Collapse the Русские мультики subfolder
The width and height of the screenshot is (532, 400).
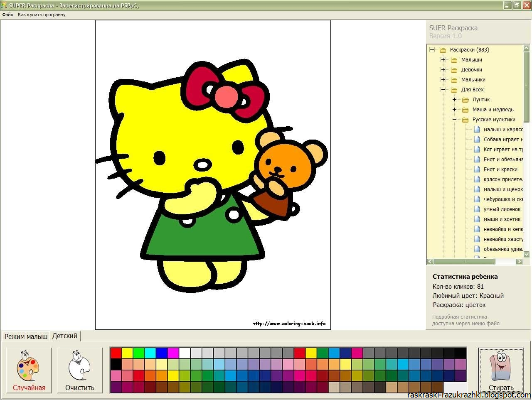point(454,120)
